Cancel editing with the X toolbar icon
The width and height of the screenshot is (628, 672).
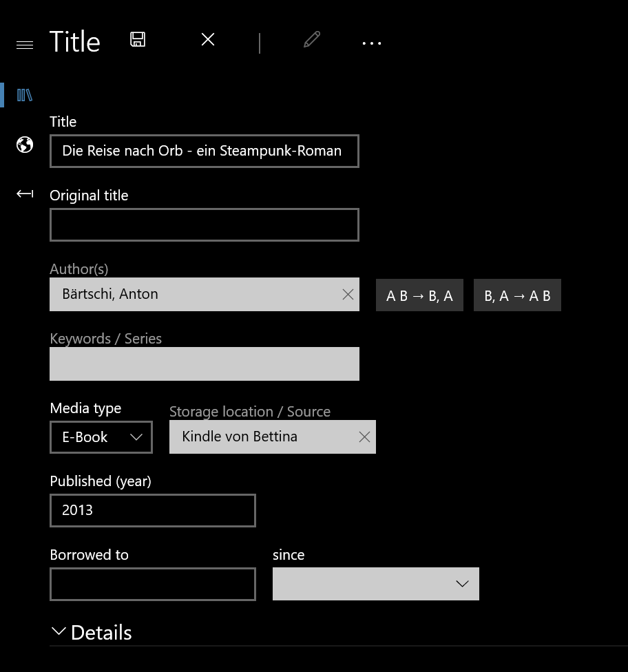click(208, 39)
